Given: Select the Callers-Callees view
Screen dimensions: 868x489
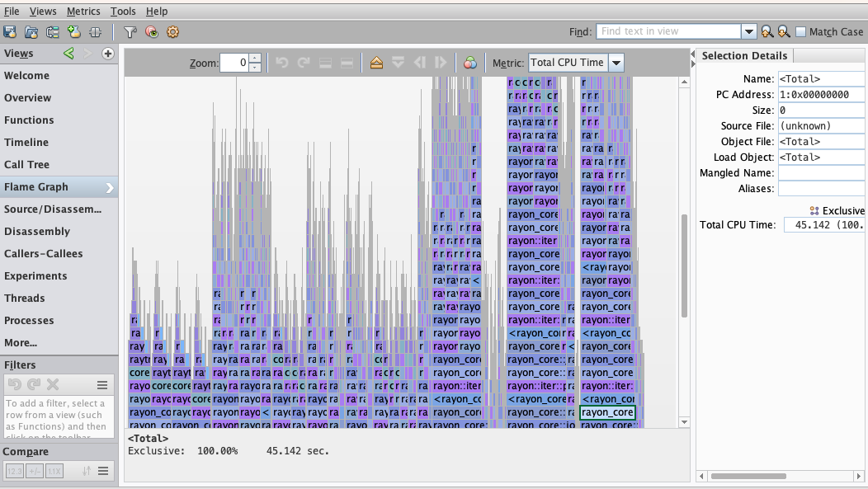Looking at the screenshot, I should point(43,253).
